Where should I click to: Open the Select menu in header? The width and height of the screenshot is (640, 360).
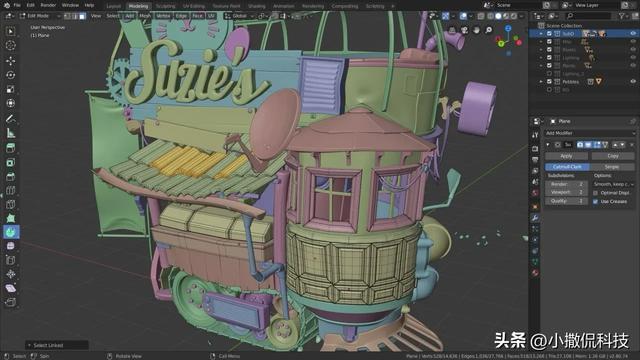coord(113,16)
